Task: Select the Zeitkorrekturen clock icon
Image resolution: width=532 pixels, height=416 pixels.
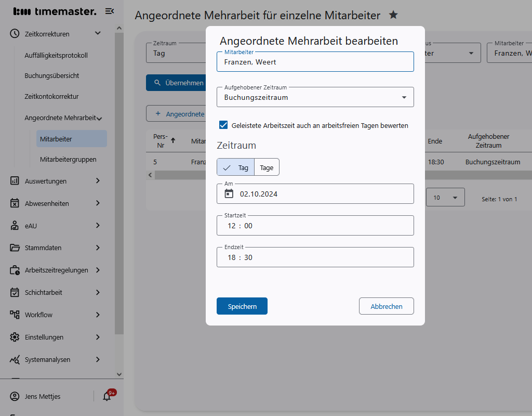Action: (13, 33)
